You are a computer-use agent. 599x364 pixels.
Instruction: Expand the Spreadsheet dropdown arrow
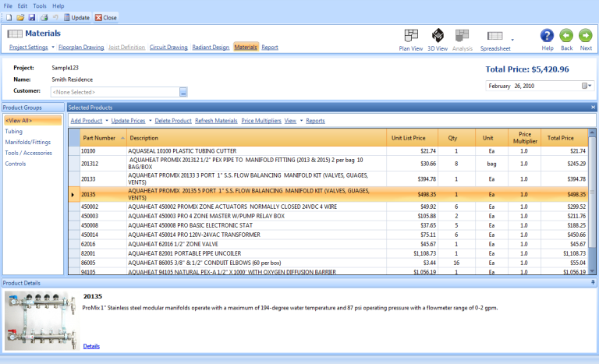[512, 40]
